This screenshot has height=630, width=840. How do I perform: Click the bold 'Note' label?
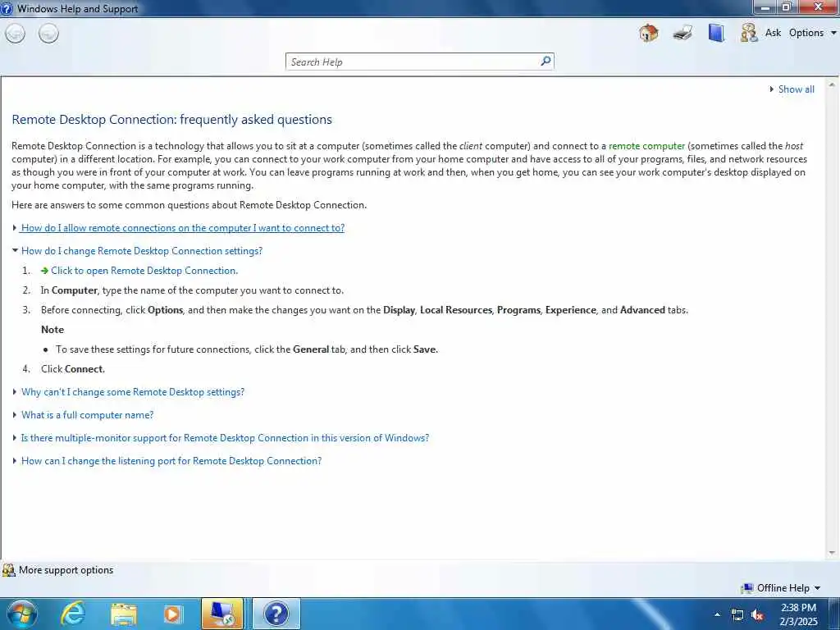tap(52, 330)
